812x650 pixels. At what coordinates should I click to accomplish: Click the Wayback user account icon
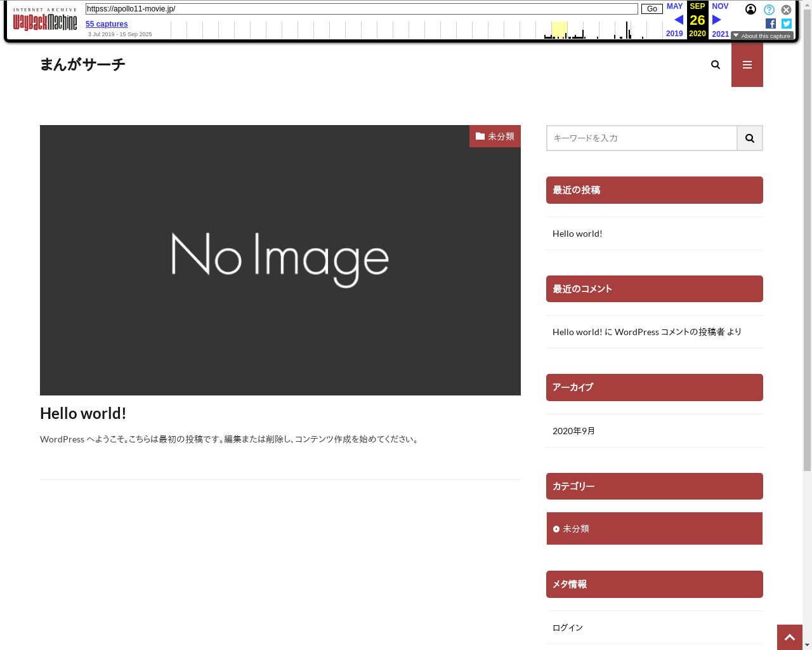pos(750,10)
